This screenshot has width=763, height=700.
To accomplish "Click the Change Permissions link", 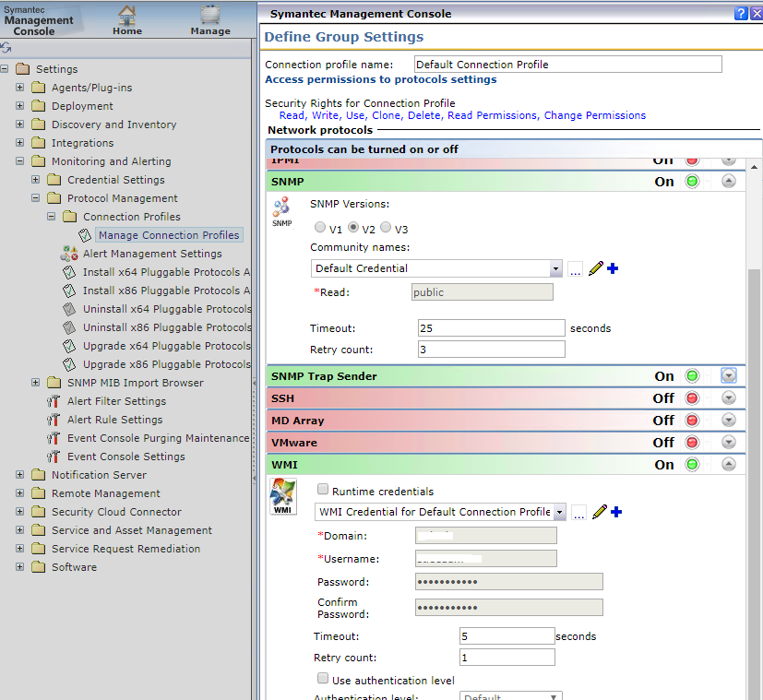I will 595,115.
